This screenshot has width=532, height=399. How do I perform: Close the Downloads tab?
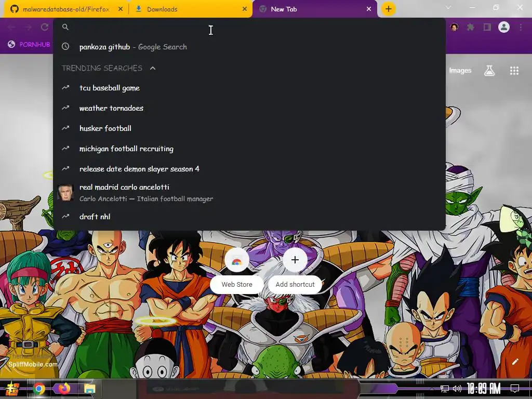point(245,9)
